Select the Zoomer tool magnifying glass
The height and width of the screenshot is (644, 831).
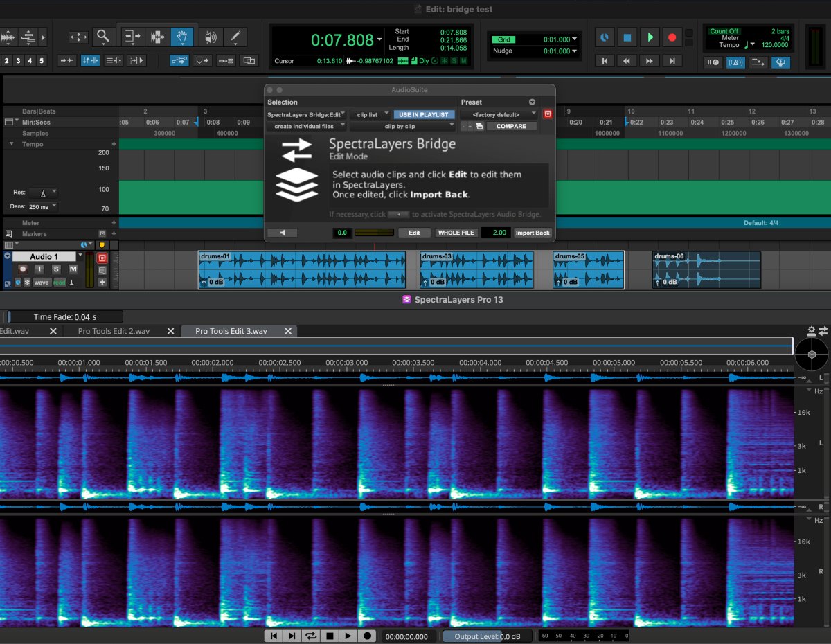102,36
